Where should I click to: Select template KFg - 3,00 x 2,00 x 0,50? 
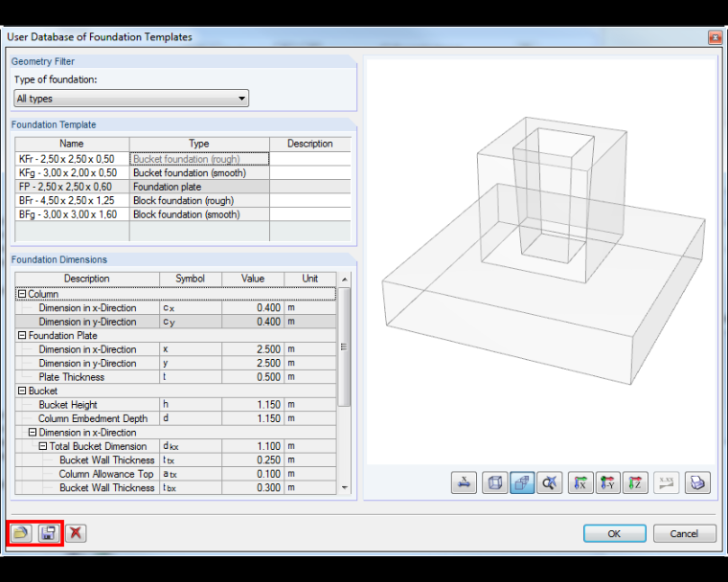pos(72,172)
